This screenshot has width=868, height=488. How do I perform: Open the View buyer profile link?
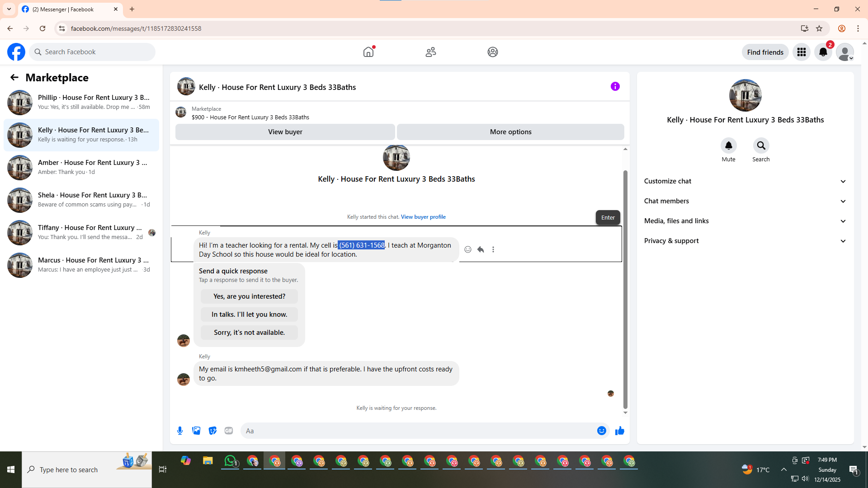pos(423,217)
